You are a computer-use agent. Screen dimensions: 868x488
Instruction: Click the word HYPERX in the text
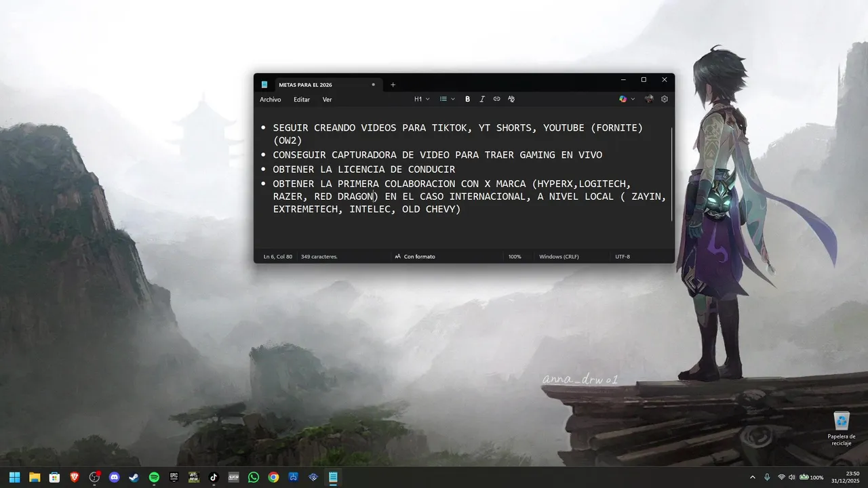555,184
